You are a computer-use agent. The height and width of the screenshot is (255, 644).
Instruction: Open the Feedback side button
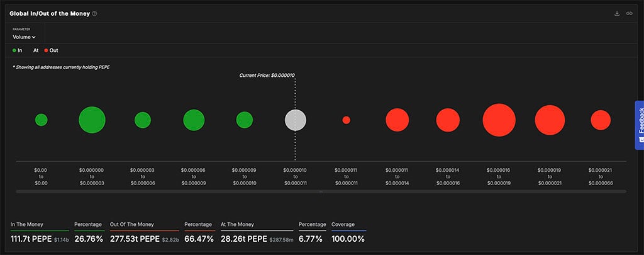pyautogui.click(x=640, y=125)
